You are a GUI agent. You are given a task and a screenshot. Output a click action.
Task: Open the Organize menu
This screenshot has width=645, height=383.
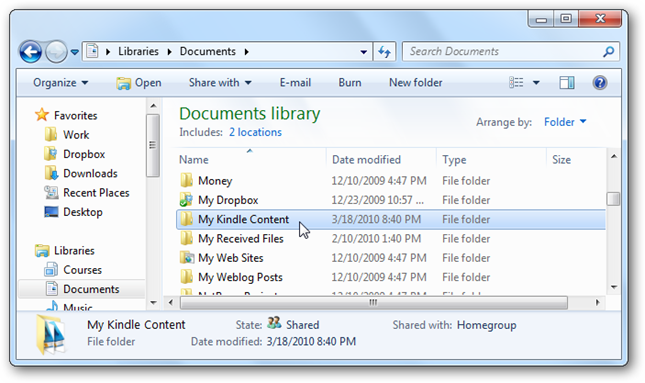[60, 83]
